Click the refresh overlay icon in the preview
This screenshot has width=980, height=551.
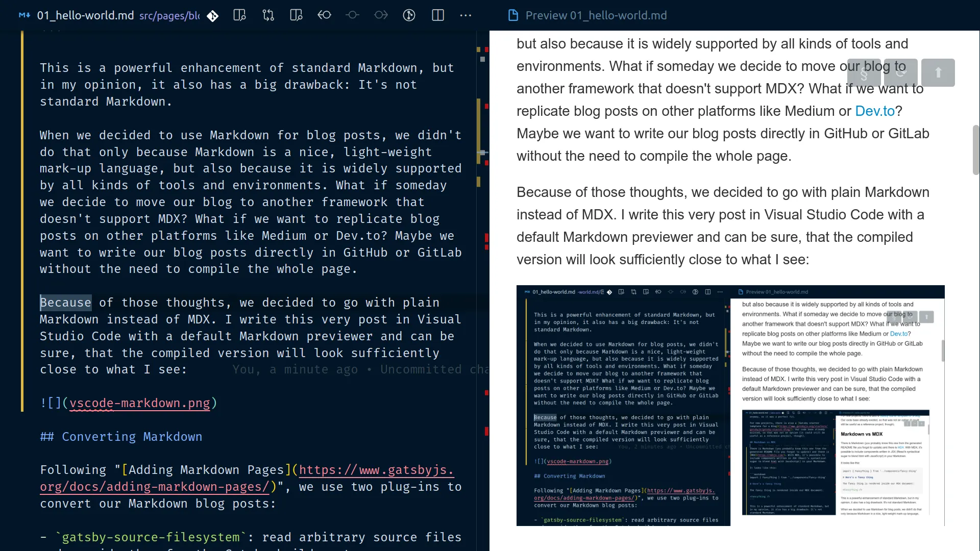[901, 72]
